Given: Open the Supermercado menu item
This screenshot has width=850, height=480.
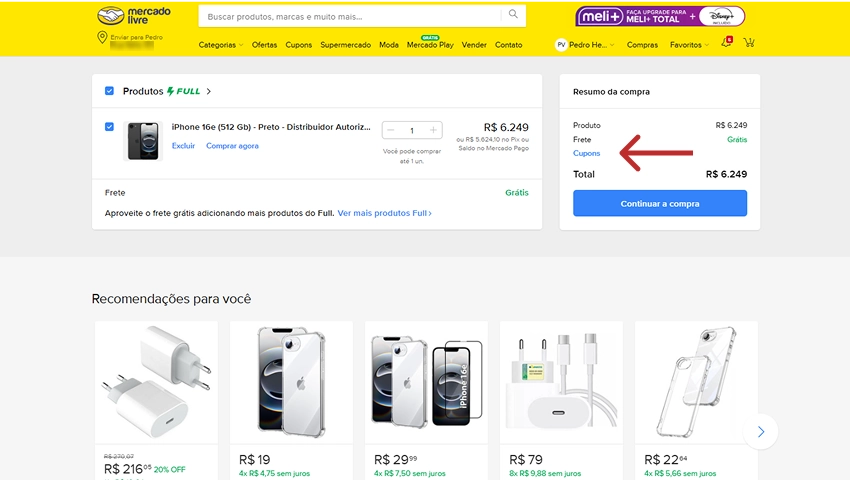Looking at the screenshot, I should [345, 45].
